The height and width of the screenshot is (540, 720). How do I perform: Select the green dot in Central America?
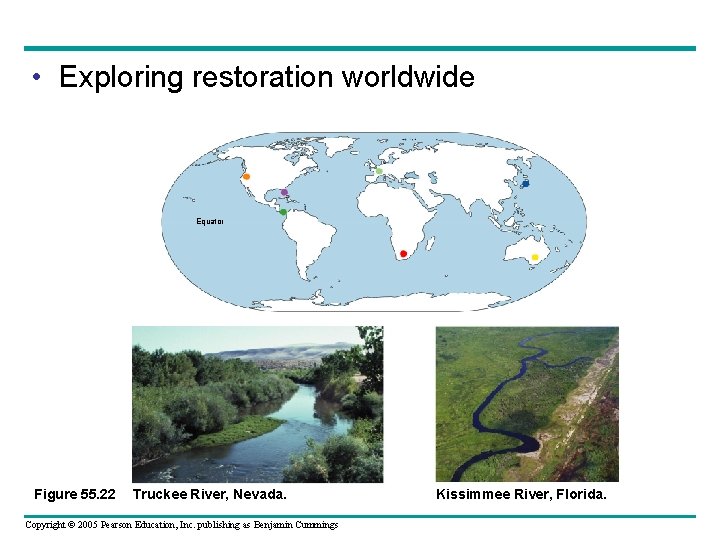point(283,212)
